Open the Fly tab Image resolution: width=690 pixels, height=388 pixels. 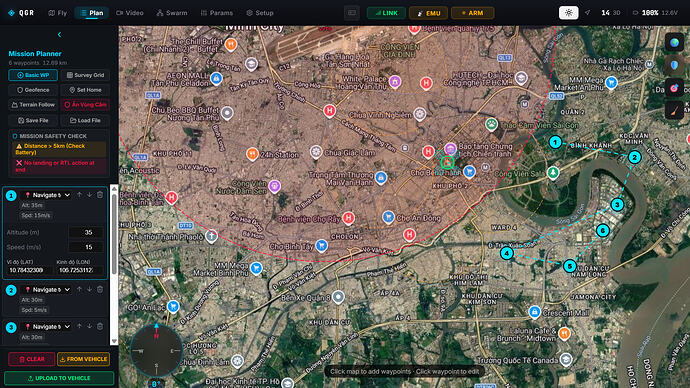coord(58,13)
